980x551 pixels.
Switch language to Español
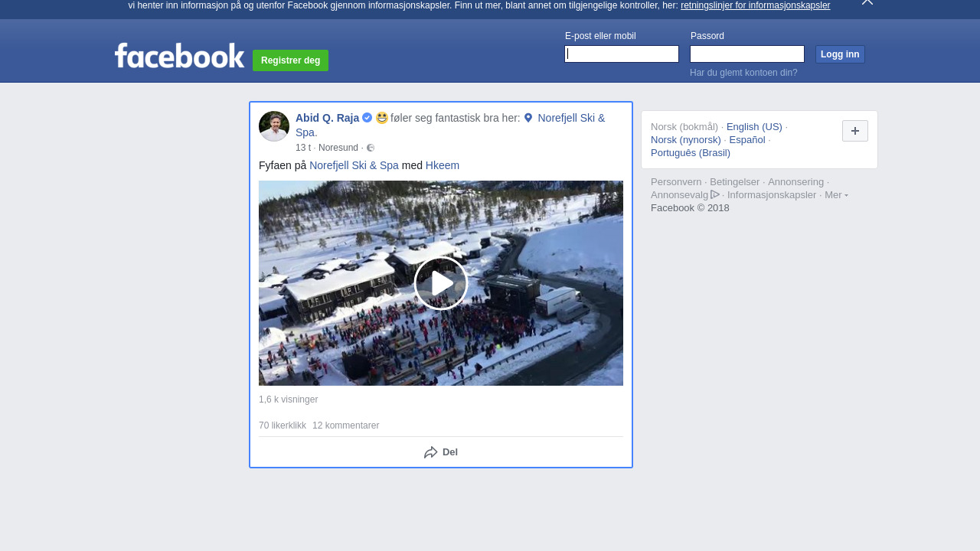747,140
